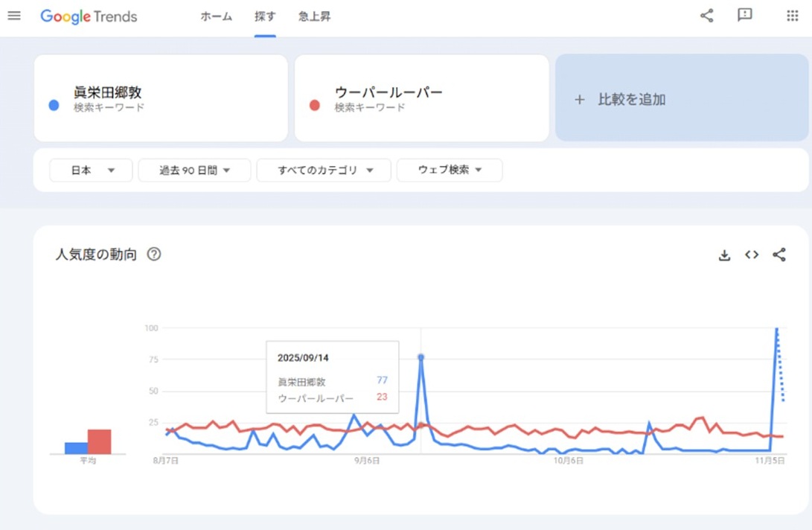The height and width of the screenshot is (530, 812).
Task: Click the Google Trends logo
Action: pos(89,16)
